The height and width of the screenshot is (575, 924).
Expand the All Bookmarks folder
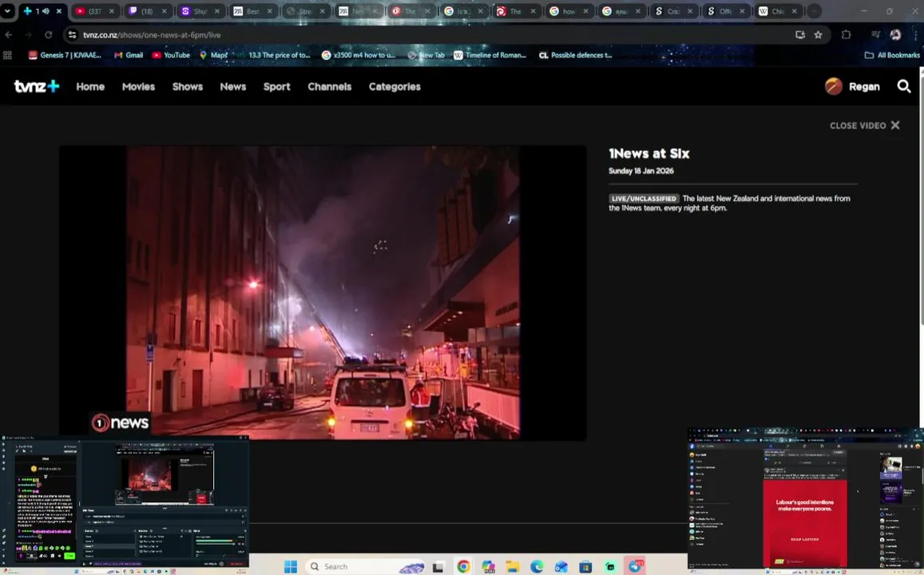(x=891, y=55)
